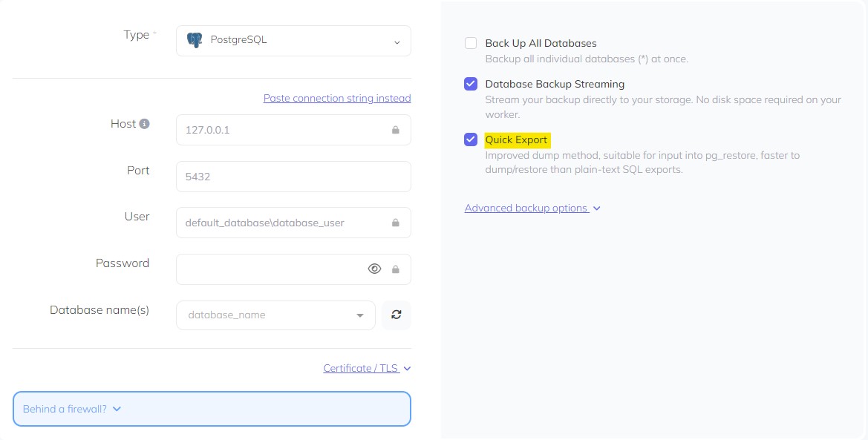Click the Port input field
Viewport: 868px width, 440px height.
(293, 177)
